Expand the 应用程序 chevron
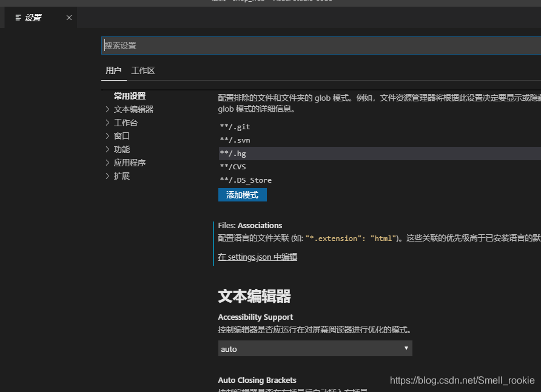This screenshot has width=541, height=392. (107, 163)
